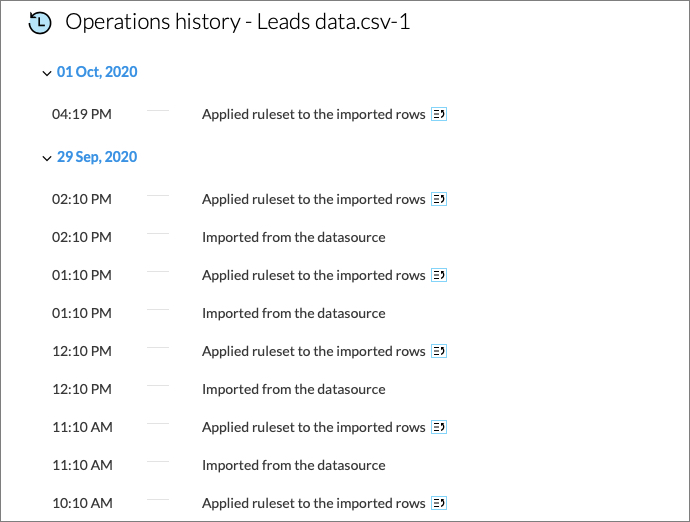Click the Operations history clock icon
Viewport: 690px width, 522px height.
coord(41,22)
